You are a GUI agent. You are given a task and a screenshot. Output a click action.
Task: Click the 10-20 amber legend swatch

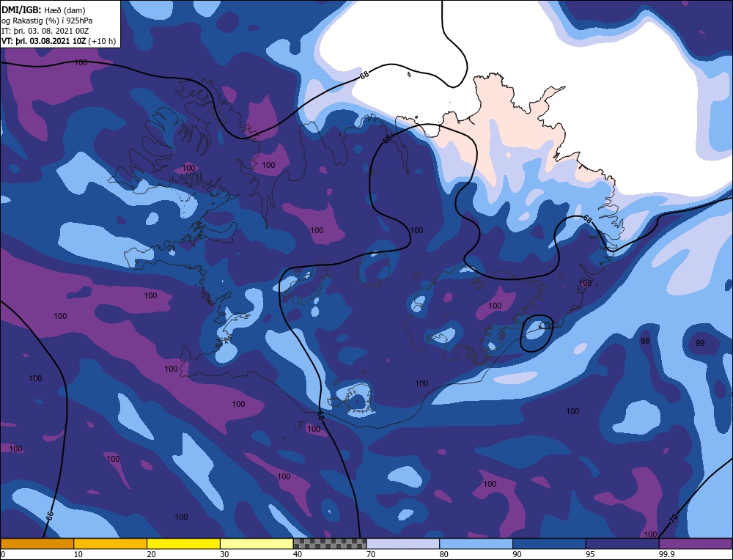[x=111, y=544]
